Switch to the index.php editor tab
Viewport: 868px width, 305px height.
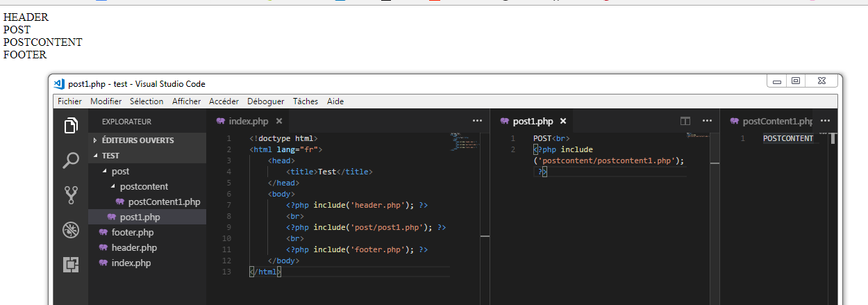click(x=249, y=121)
